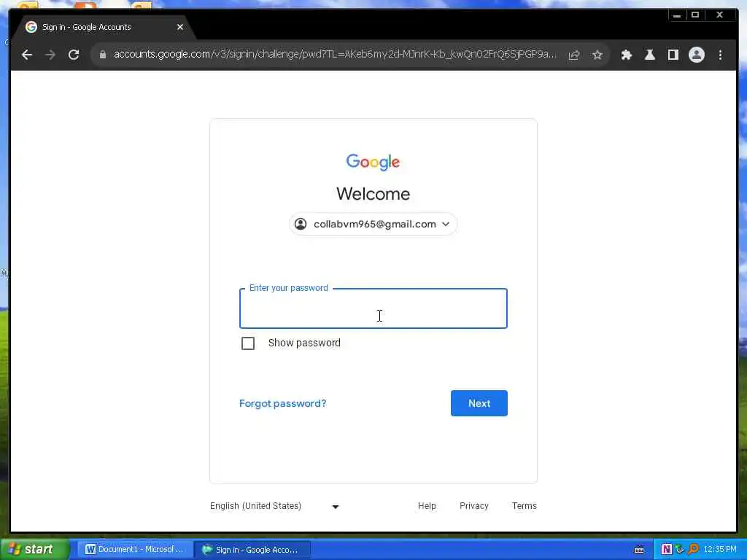Click the OneNote tray icon
This screenshot has height=560, width=747.
[667, 550]
